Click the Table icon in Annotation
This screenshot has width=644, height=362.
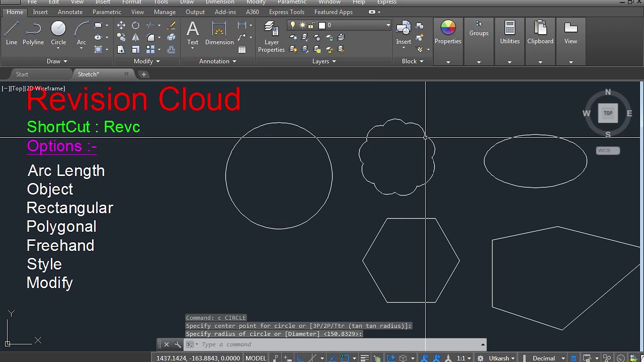coord(242,50)
